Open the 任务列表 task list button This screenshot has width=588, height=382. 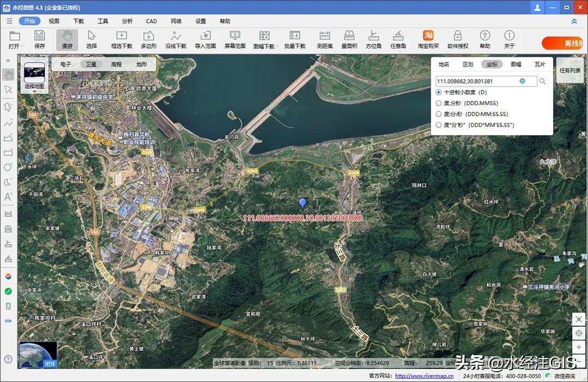click(x=570, y=70)
